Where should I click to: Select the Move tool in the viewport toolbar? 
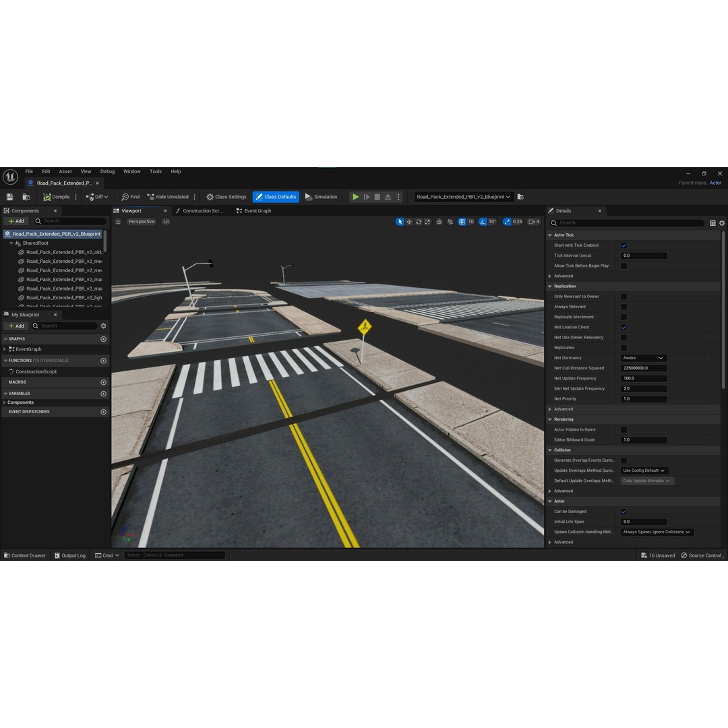tap(409, 221)
